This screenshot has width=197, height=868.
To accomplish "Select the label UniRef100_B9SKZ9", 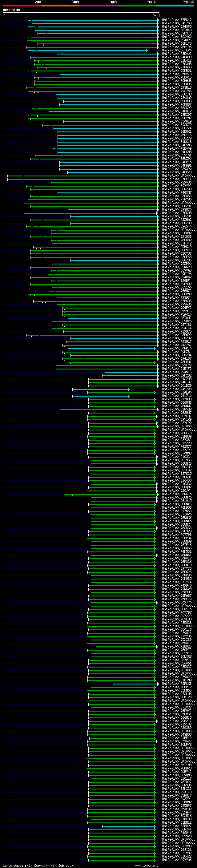I will pos(177,125).
